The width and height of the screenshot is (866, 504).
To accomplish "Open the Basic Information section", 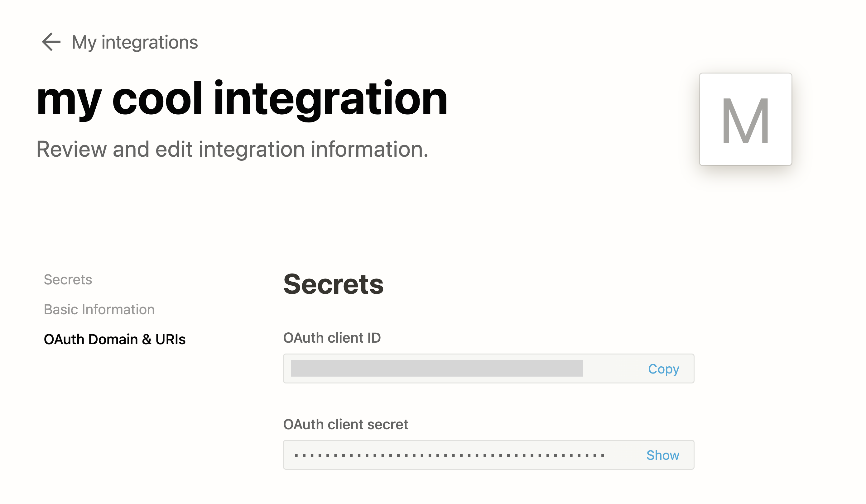I will (99, 309).
